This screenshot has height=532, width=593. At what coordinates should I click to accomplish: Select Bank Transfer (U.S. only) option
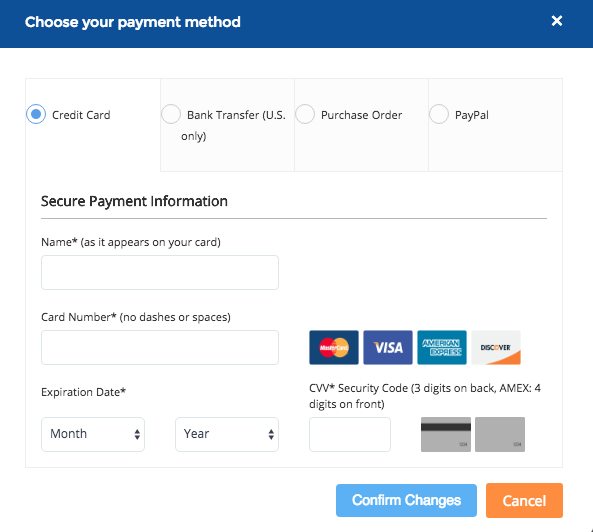pyautogui.click(x=171, y=114)
